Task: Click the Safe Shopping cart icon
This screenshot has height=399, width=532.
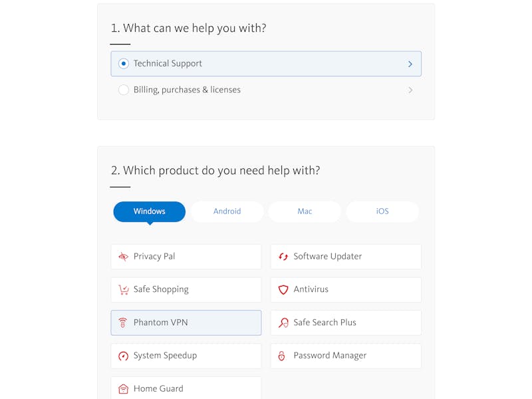Action: (124, 290)
